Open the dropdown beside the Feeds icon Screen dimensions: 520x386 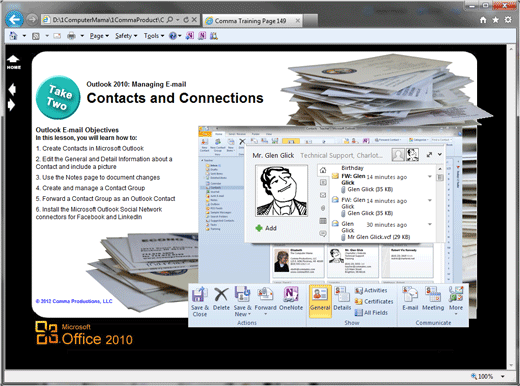click(x=47, y=36)
